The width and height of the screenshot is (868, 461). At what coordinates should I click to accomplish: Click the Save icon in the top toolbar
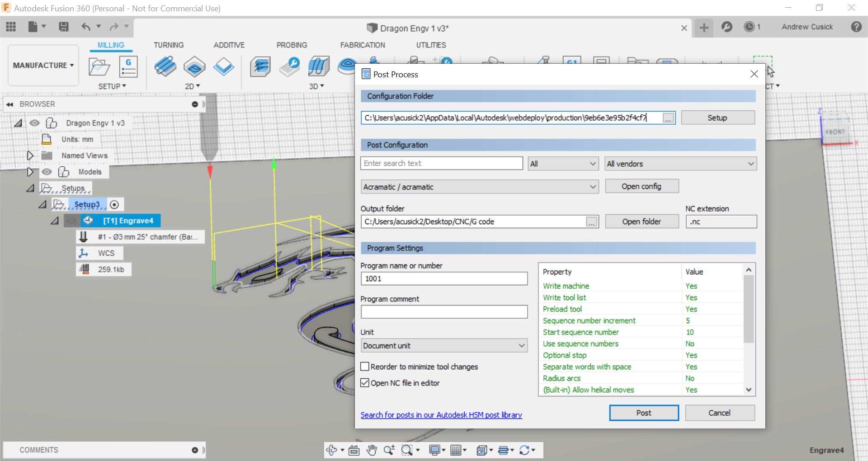click(x=64, y=27)
